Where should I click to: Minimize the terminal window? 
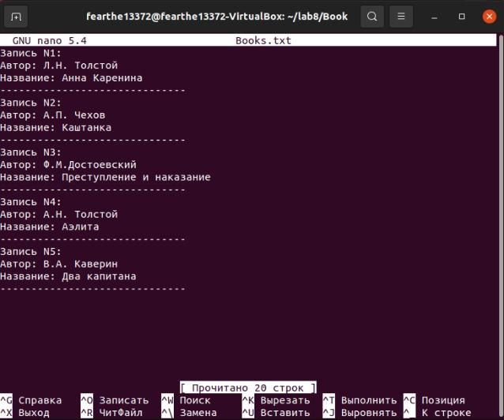pos(434,17)
